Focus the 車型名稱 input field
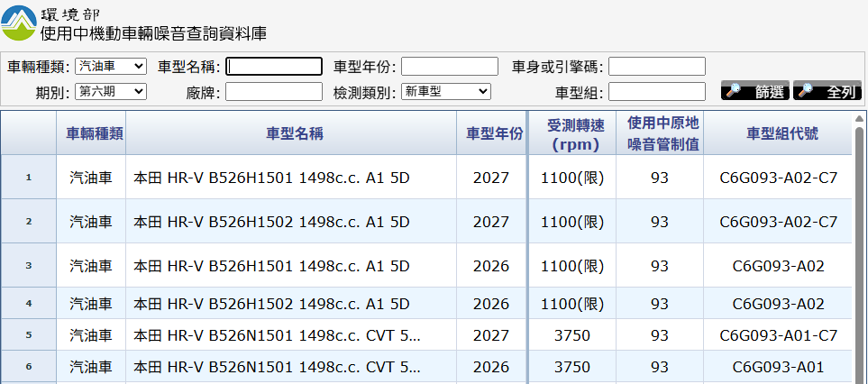The height and width of the screenshot is (384, 868). 274,67
